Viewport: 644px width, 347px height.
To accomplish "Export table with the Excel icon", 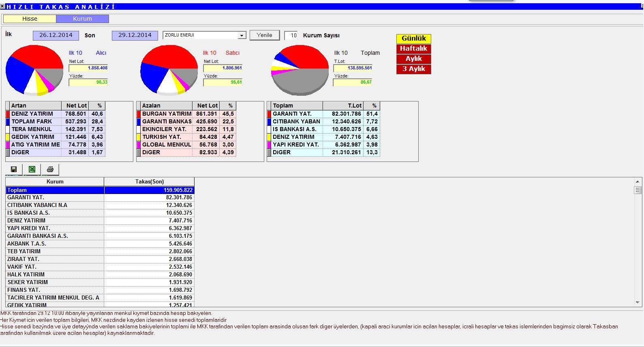I will (x=32, y=169).
